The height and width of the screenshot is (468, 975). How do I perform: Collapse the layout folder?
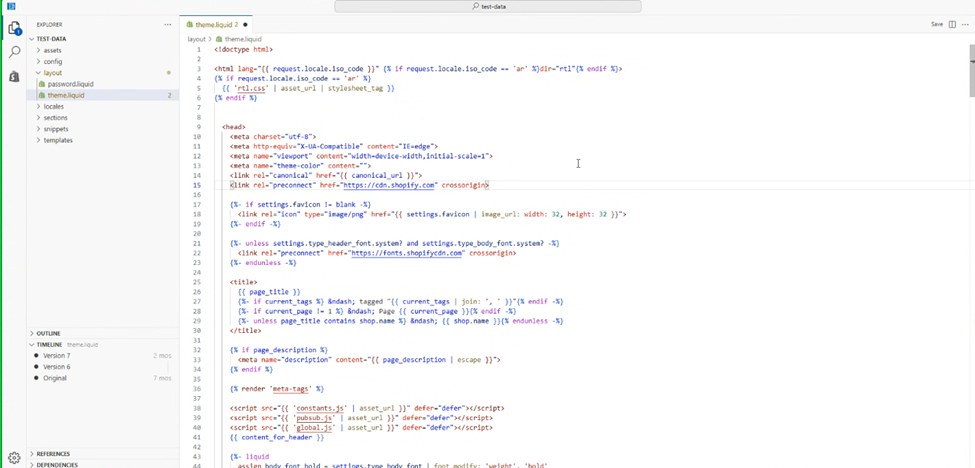(52, 73)
